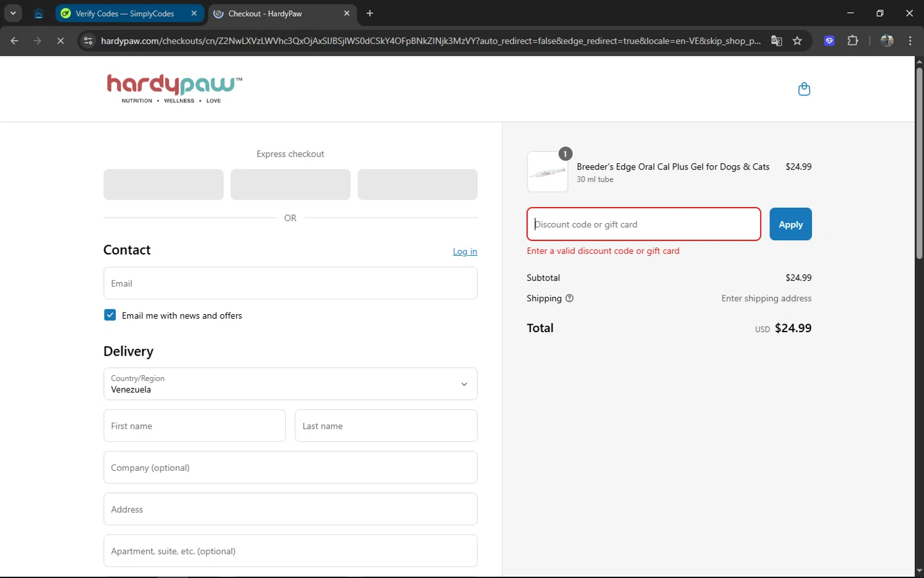Click the Email input field
Viewport: 924px width, 578px height.
pos(290,283)
